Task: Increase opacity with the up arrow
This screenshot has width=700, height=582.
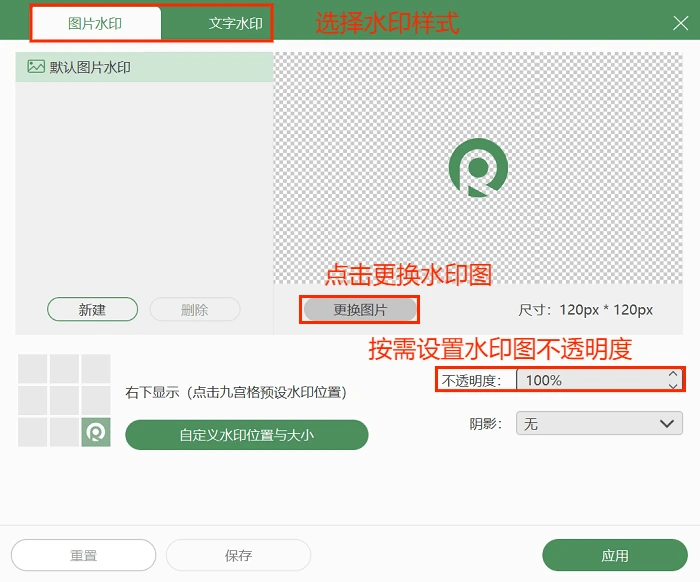Action: [x=673, y=374]
